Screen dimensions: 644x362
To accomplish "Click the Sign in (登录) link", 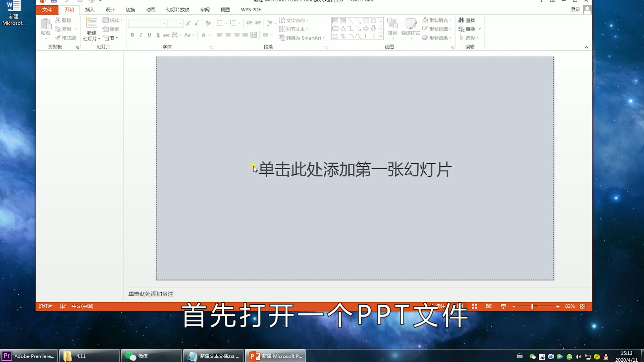I will pyautogui.click(x=575, y=9).
